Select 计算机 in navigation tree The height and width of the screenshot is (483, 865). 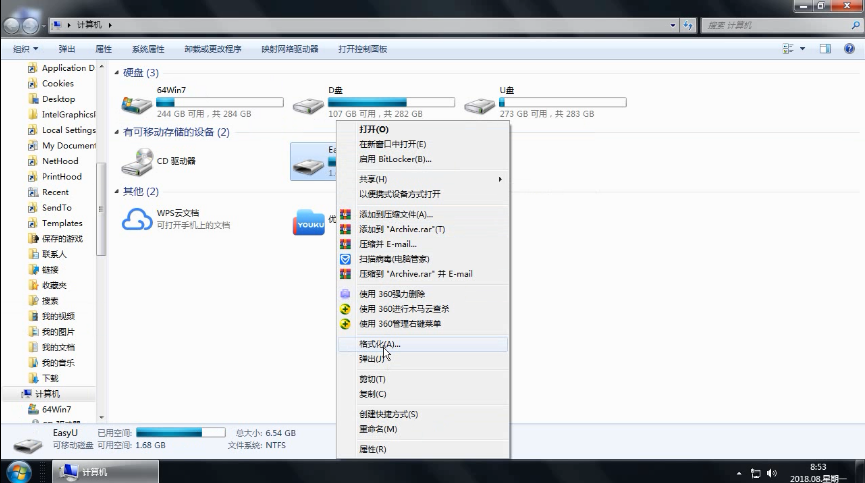[47, 394]
